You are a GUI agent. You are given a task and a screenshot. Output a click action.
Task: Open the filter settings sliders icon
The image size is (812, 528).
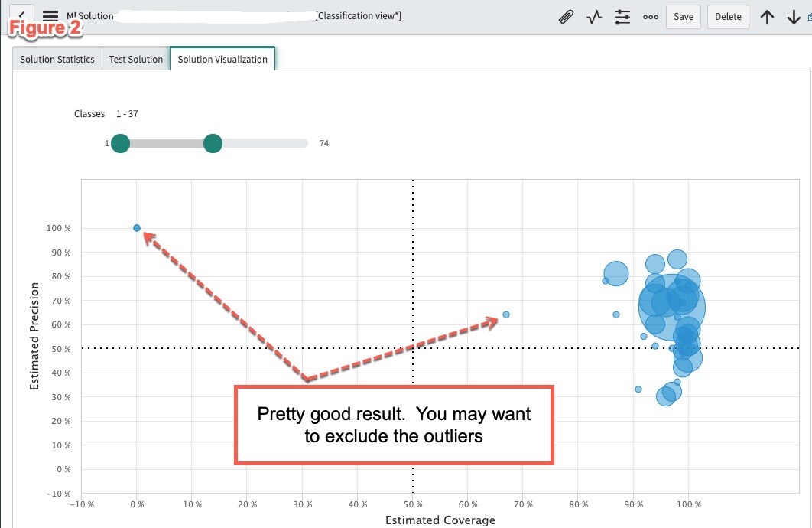622,16
